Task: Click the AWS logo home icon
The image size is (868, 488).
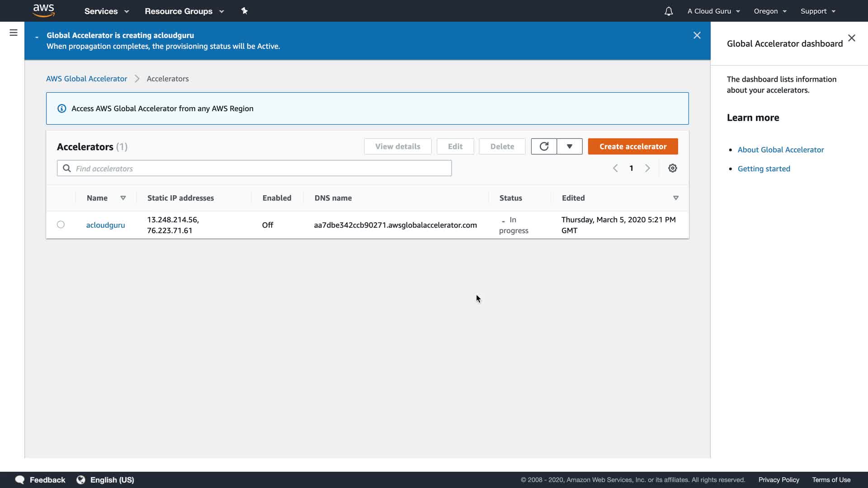Action: 44,11
